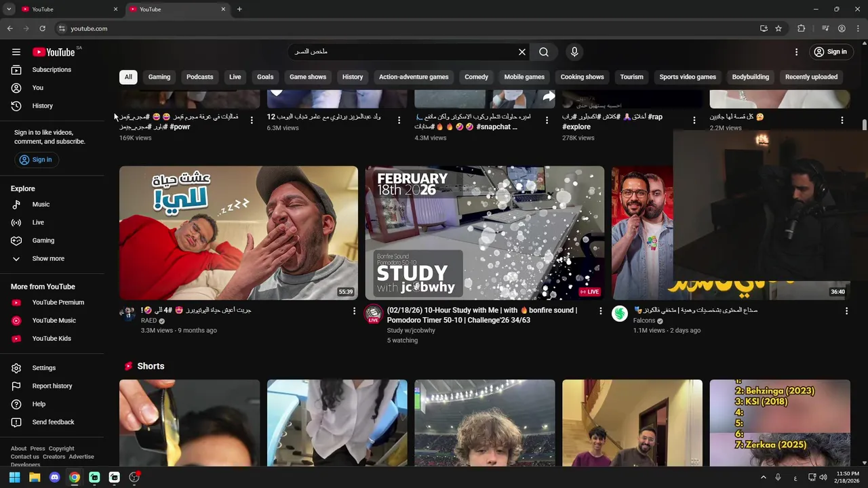Open 10-Hour Study with Me live thumbnail
Viewport: 868px width, 488px height.
point(485,232)
